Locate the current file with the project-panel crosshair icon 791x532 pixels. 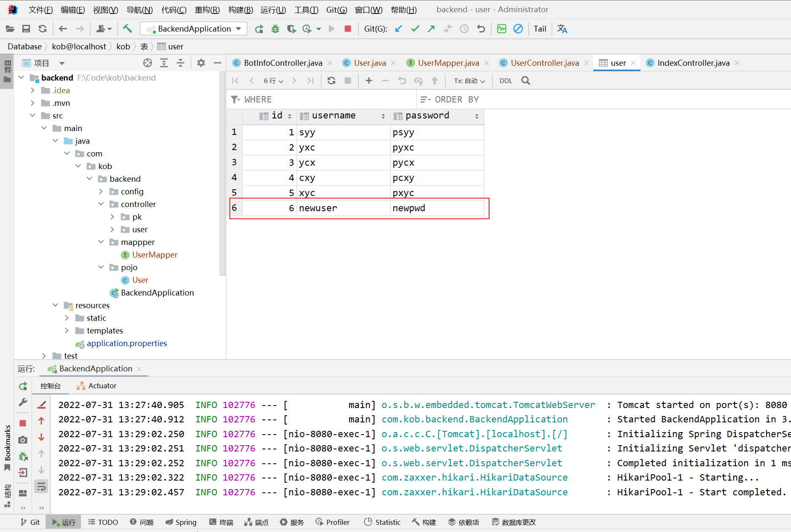(147, 63)
